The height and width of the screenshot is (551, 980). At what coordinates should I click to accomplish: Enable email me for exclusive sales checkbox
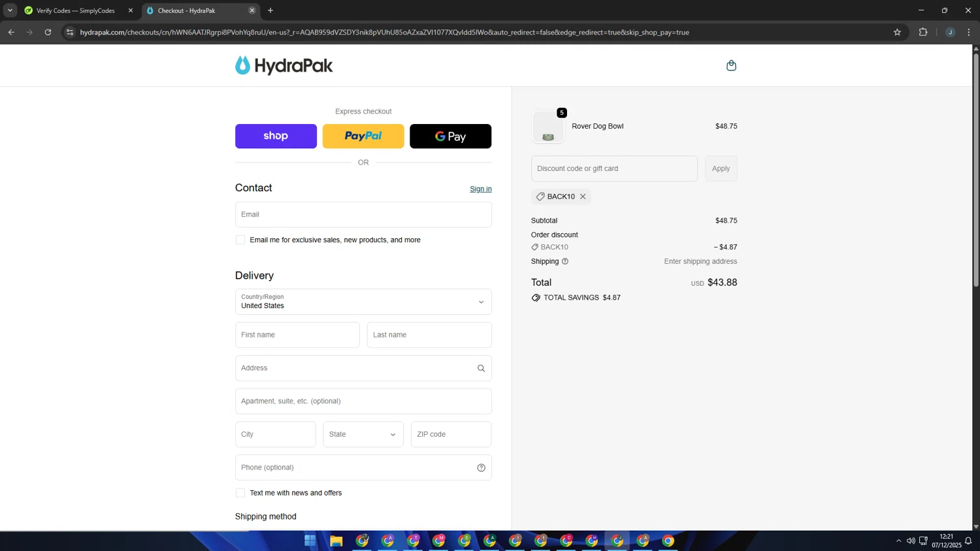[x=240, y=240]
